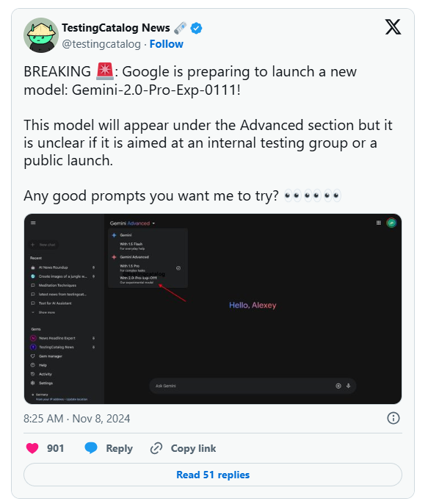Expand Show more in recent chats
The width and height of the screenshot is (428, 504).
(43, 312)
